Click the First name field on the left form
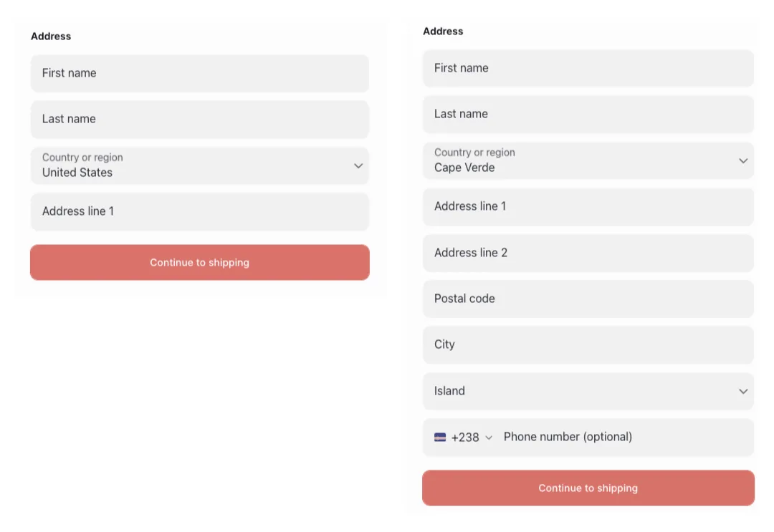Screen dimensions: 774x532 199,73
